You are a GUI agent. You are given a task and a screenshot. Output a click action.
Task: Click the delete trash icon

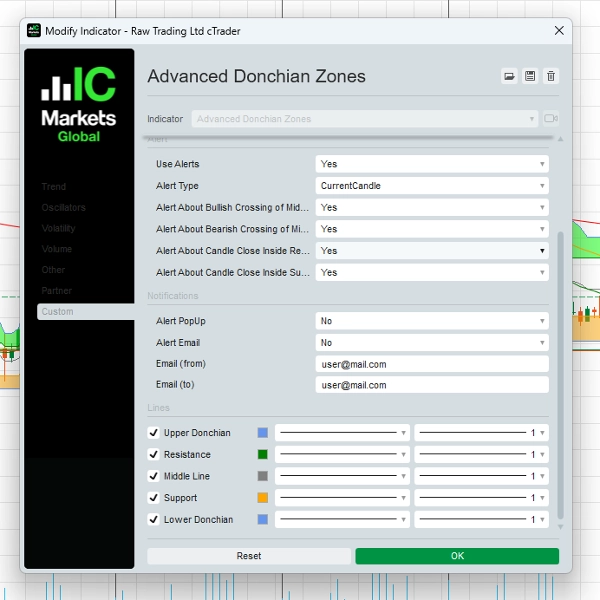tap(551, 76)
